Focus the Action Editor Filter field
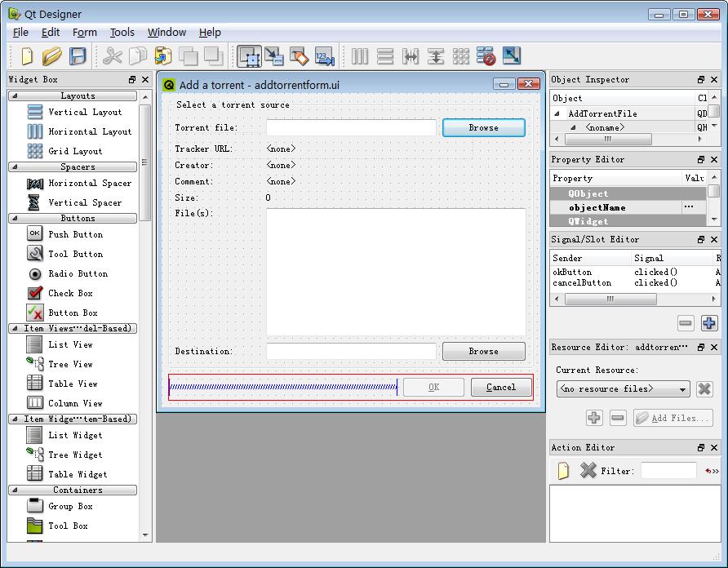 668,470
